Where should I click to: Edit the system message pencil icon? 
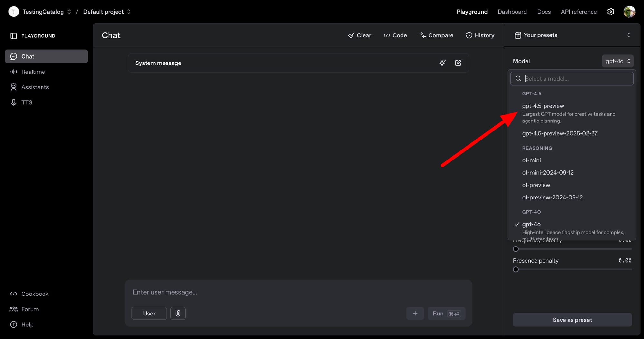coord(458,63)
